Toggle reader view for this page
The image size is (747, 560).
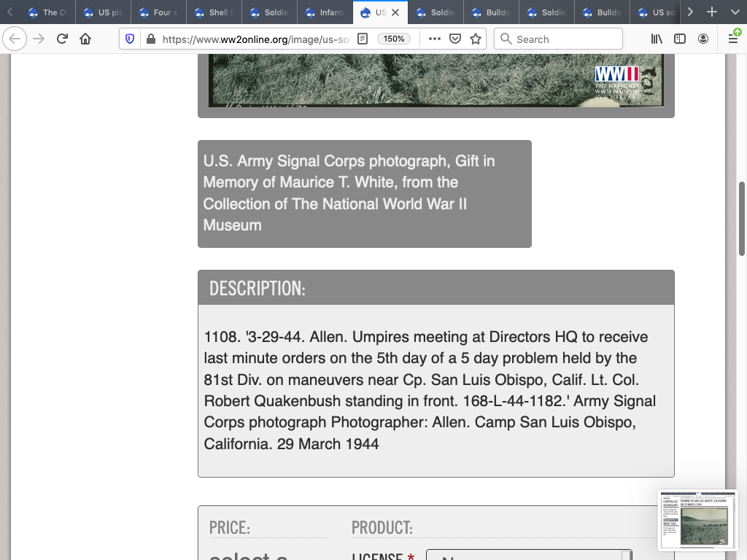click(x=363, y=39)
